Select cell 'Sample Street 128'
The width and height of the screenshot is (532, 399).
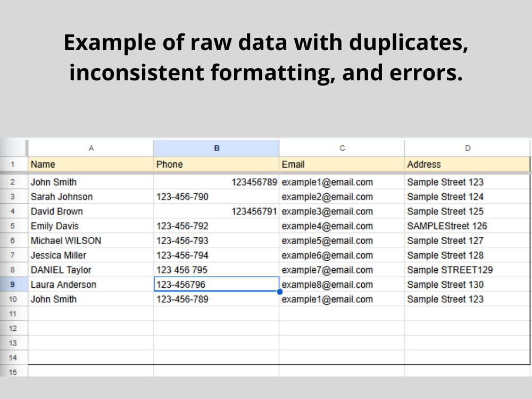pyautogui.click(x=467, y=255)
